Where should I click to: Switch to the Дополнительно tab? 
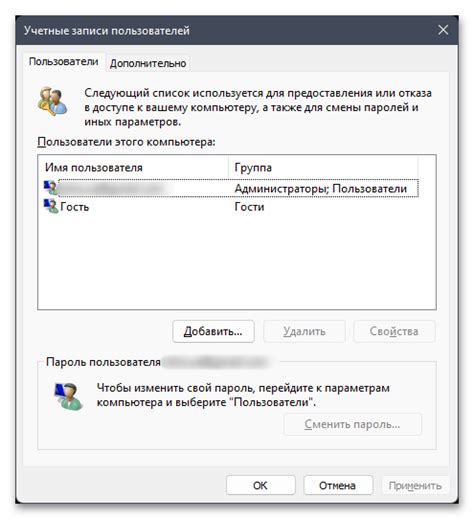point(148,63)
